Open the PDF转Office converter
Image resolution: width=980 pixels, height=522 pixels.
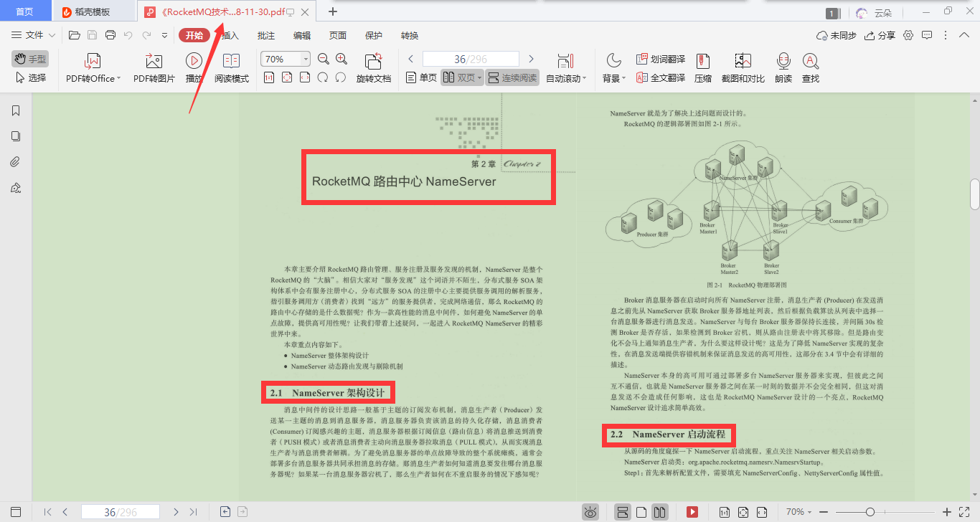(x=93, y=69)
